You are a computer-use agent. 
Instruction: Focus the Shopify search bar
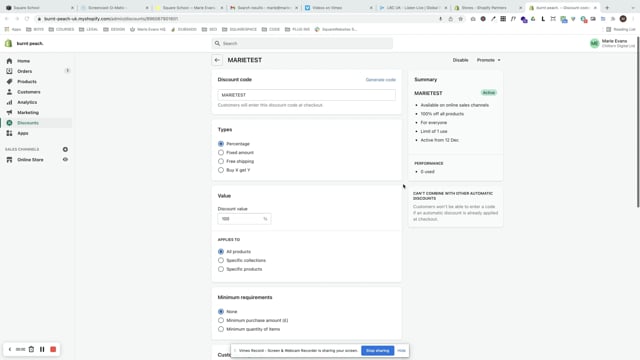click(x=302, y=43)
